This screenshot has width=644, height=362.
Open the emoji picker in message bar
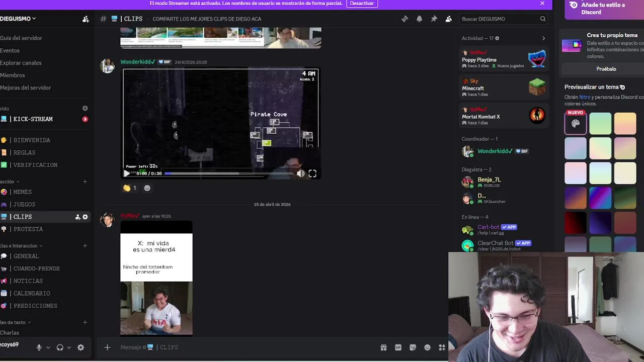point(427,347)
